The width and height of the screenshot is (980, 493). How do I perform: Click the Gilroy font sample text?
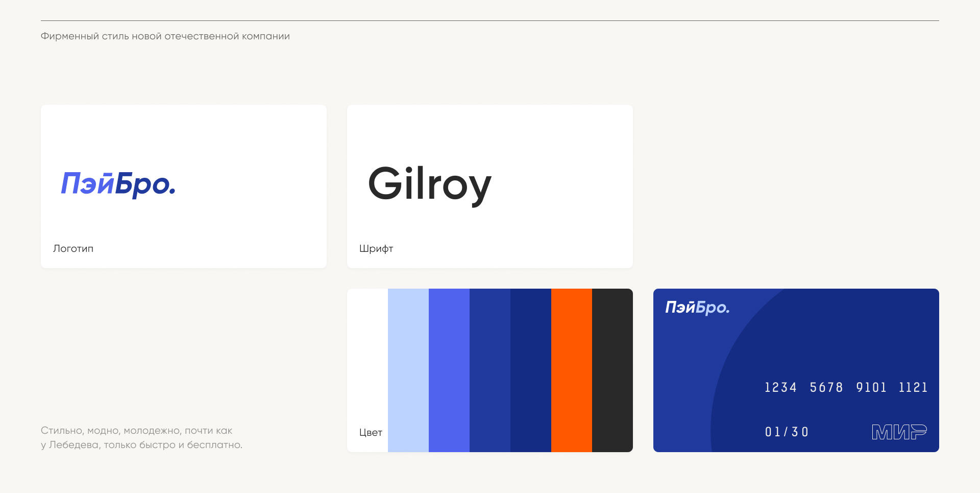[429, 184]
